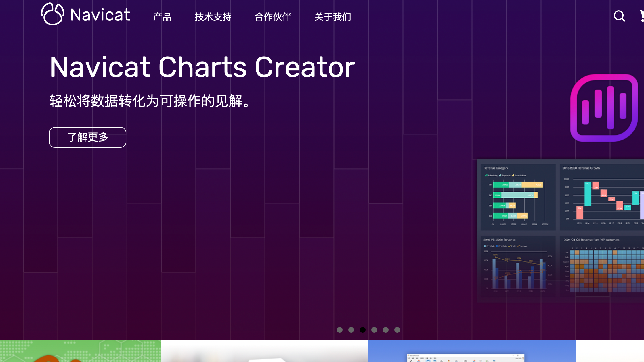This screenshot has width=644, height=362.
Task: Open the 关于我们 menu
Action: point(333,17)
